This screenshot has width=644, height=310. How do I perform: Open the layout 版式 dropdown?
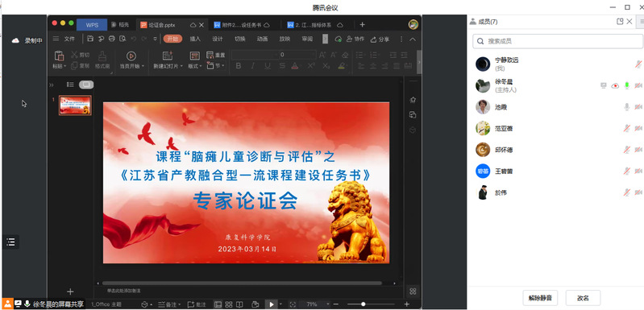(x=195, y=65)
